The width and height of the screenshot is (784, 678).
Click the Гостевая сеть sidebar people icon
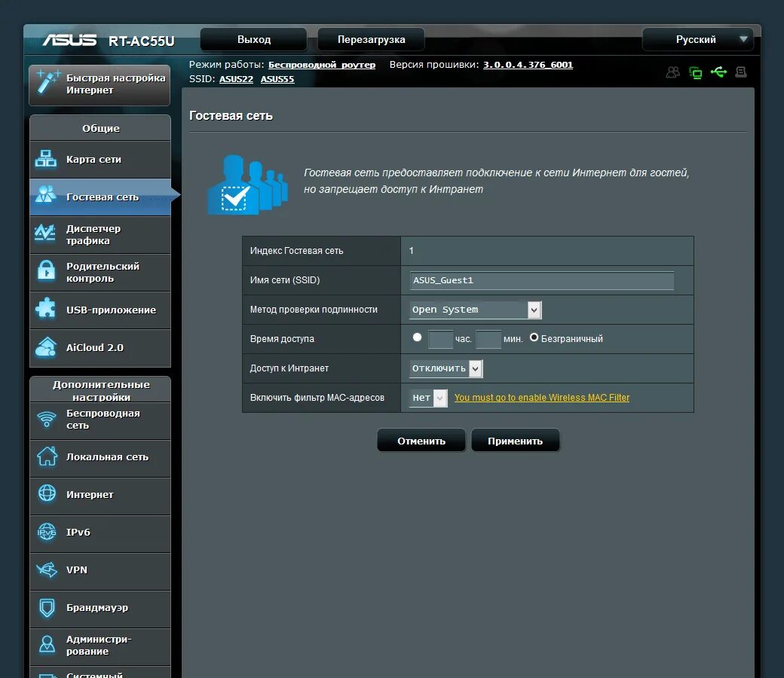coord(46,194)
